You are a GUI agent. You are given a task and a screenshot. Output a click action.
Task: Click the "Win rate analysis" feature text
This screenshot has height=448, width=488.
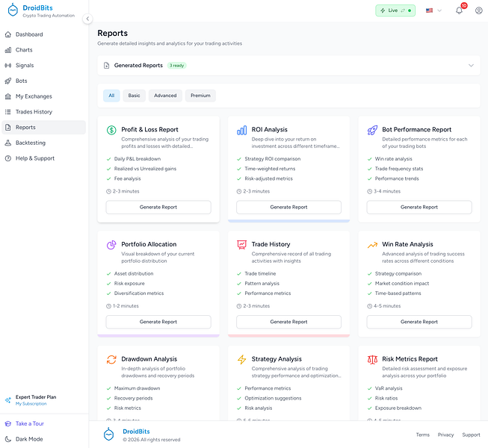click(393, 159)
